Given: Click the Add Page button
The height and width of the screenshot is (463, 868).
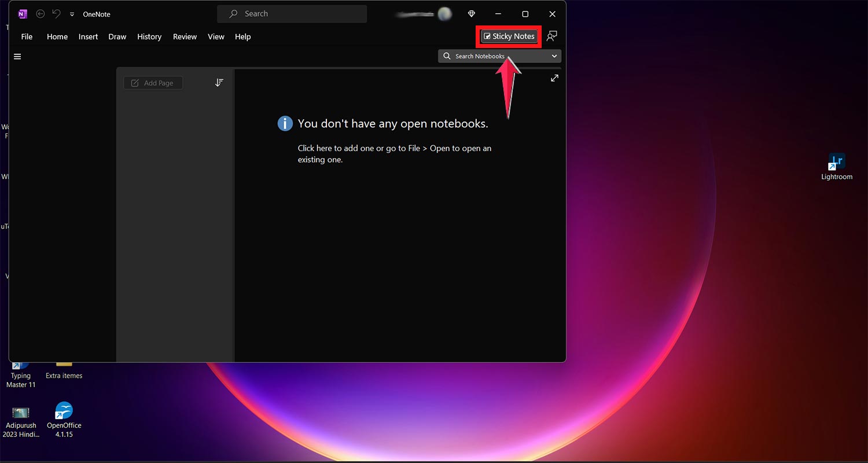Looking at the screenshot, I should click(153, 83).
